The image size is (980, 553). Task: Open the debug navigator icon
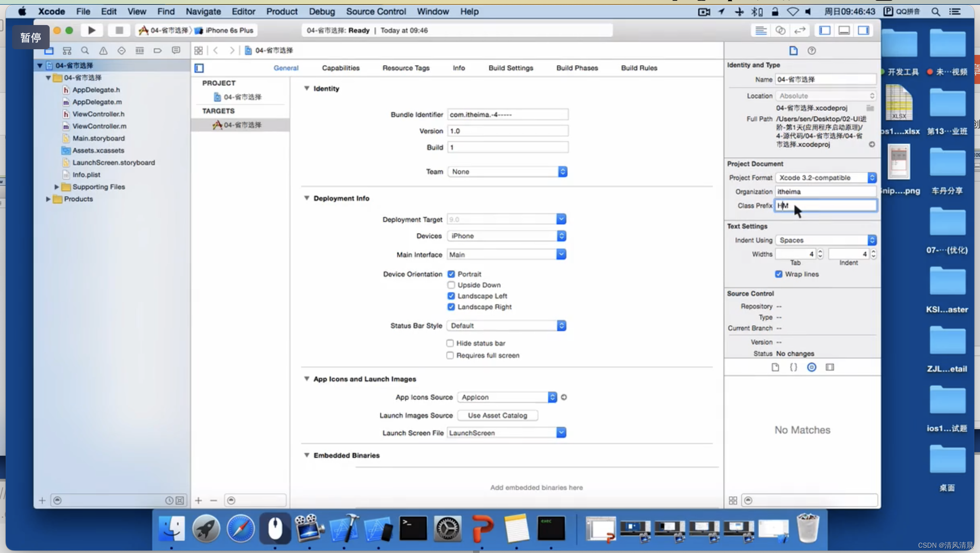click(x=140, y=50)
